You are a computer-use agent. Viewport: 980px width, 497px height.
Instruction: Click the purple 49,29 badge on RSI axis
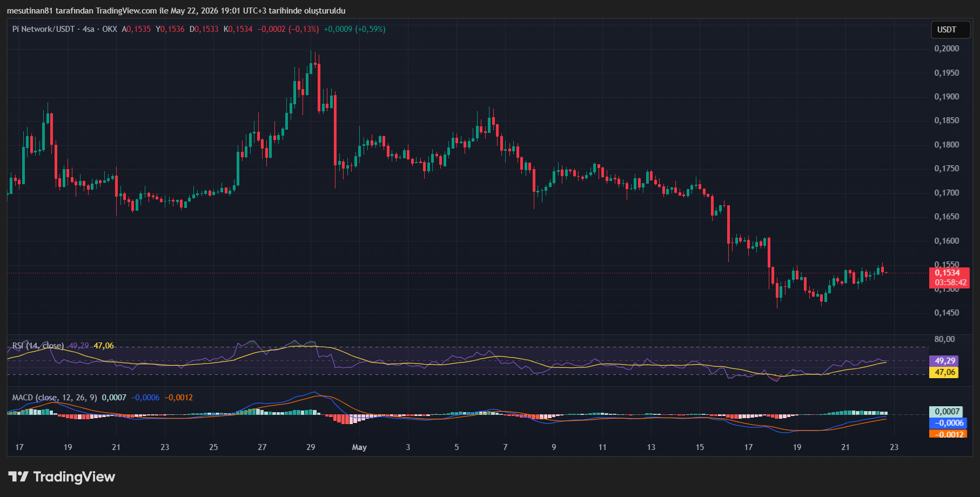(944, 361)
